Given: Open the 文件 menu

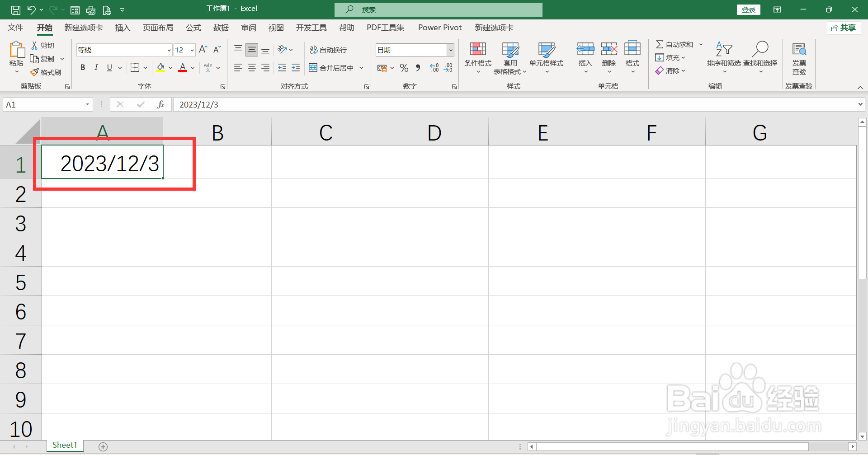Looking at the screenshot, I should click(x=15, y=28).
